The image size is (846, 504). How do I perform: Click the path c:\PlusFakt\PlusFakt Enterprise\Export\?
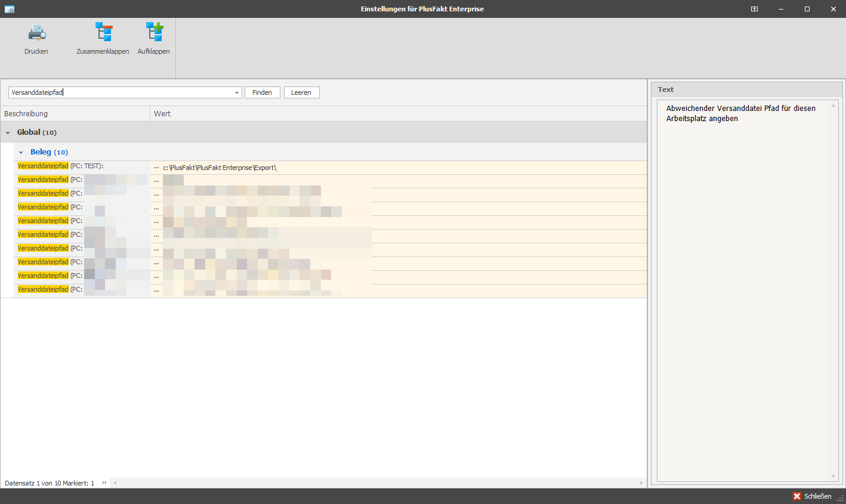(220, 168)
